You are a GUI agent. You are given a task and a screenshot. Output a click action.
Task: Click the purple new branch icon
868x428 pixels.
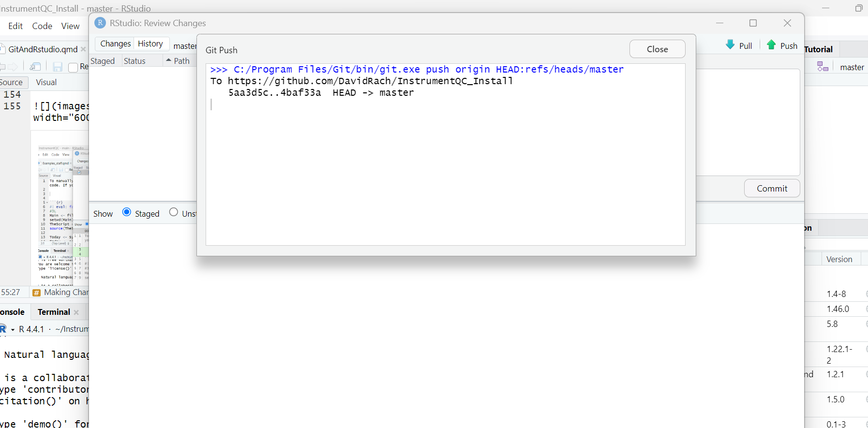(823, 67)
